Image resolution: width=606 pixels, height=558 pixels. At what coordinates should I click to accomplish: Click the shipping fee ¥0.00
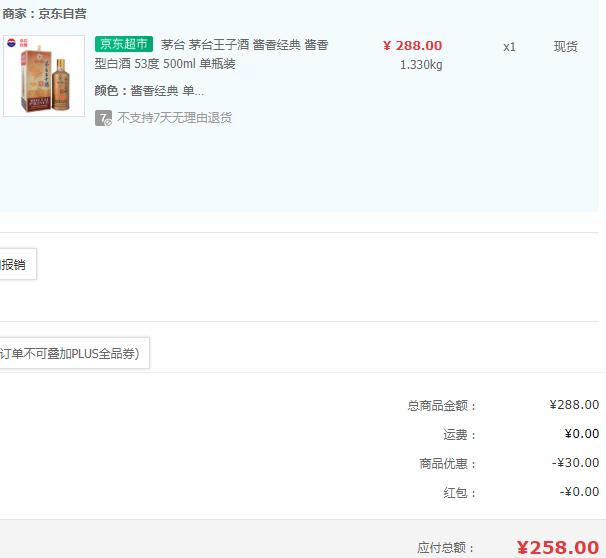582,434
